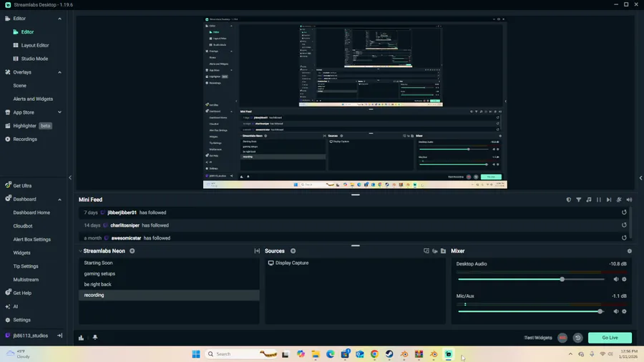Toggle Mini Feed alert volume speaker icon
The height and width of the screenshot is (362, 644).
(x=629, y=200)
